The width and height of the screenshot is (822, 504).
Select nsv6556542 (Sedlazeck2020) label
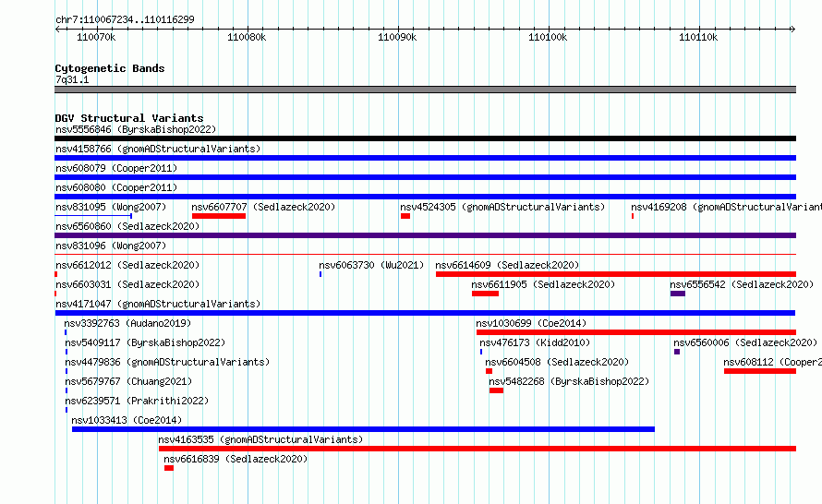[x=742, y=284]
